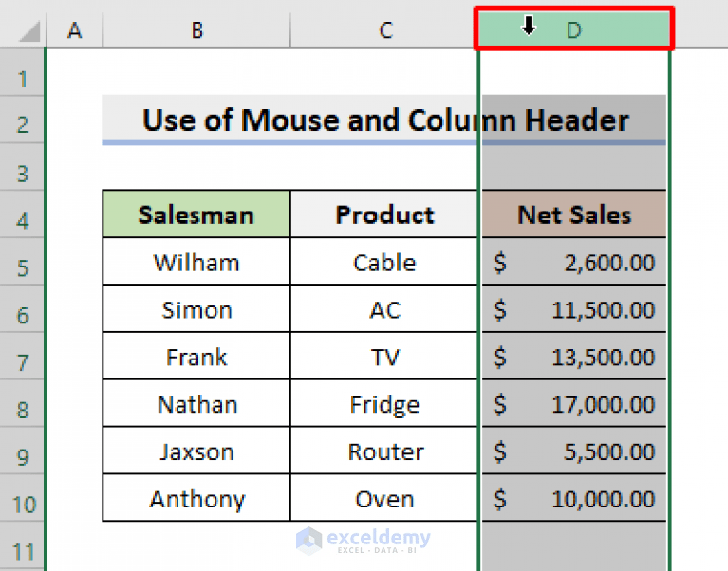Screen dimensions: 728x571
Task: Select row 6 header
Action: coord(22,309)
